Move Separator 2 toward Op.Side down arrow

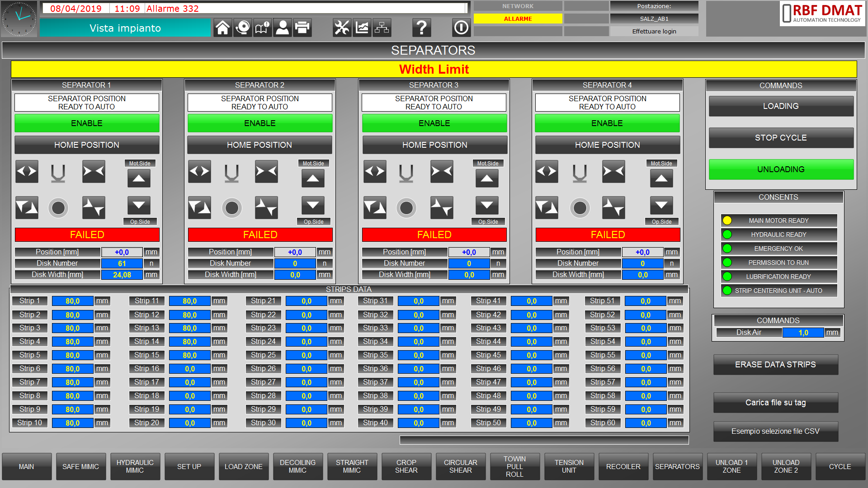pos(313,205)
